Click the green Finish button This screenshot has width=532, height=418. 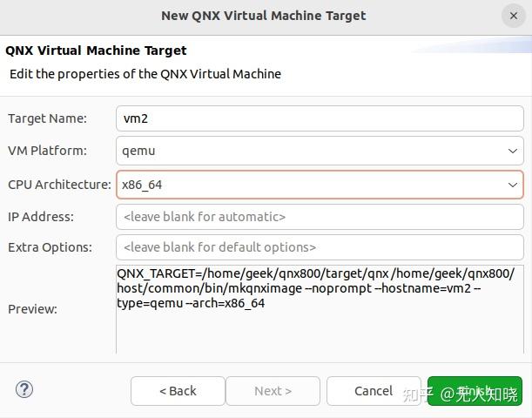[475, 391]
